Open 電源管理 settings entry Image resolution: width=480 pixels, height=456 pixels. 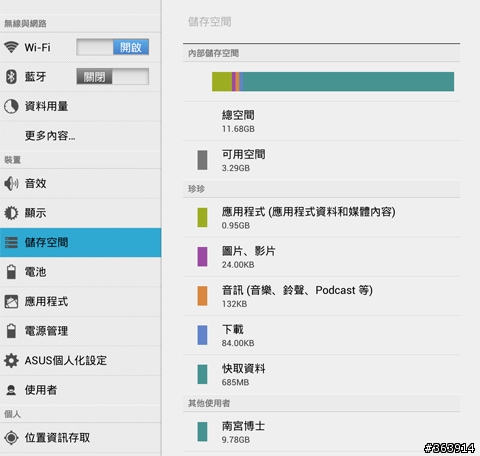click(80, 331)
